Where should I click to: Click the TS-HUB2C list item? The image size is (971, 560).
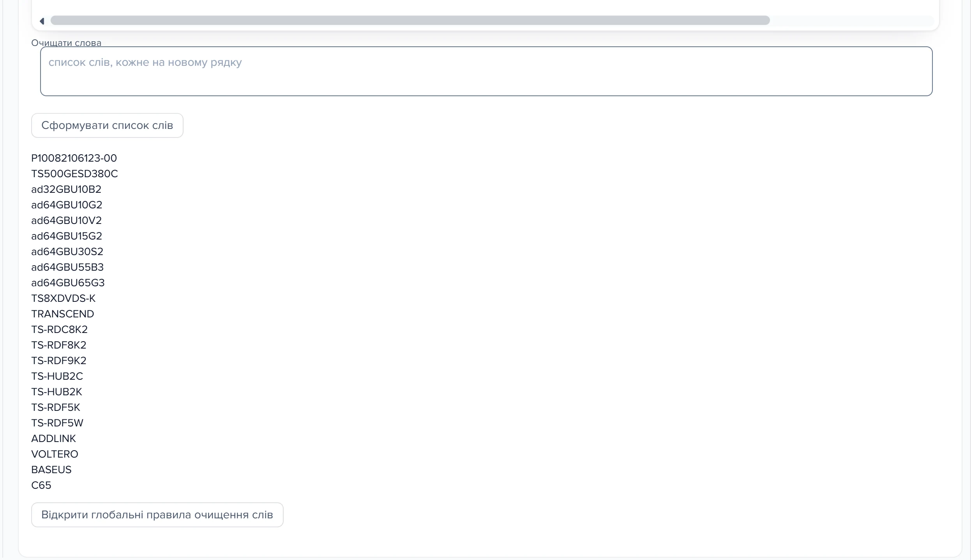click(x=57, y=376)
